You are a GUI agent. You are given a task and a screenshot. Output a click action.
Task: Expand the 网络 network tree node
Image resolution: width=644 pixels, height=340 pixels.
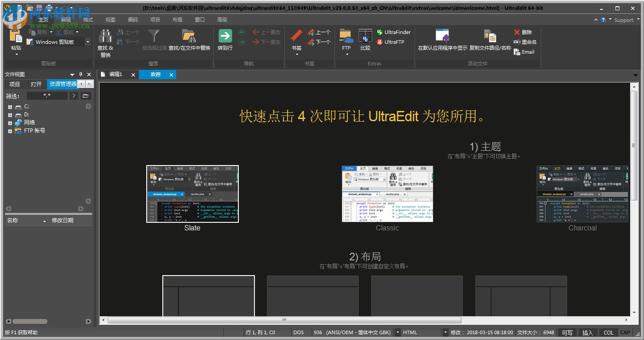10,123
